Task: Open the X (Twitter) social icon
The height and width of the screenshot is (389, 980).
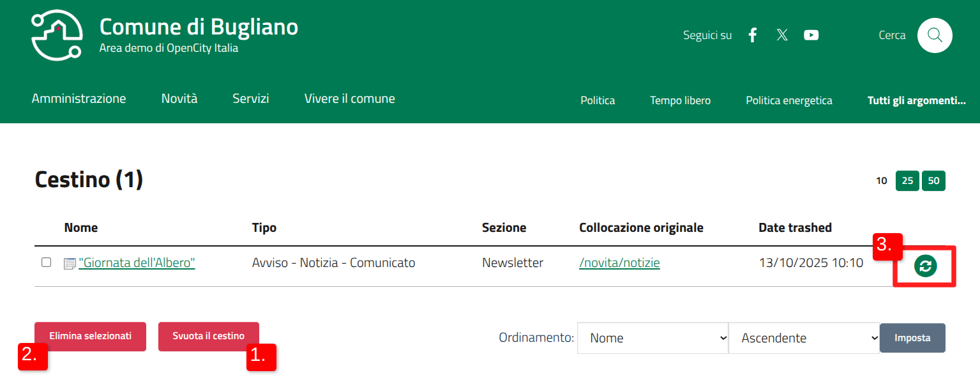Action: coord(782,35)
